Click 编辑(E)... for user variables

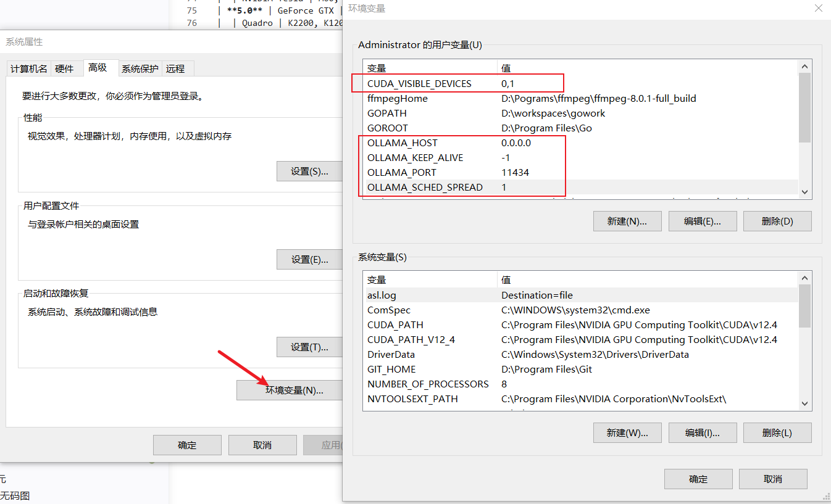tap(702, 221)
